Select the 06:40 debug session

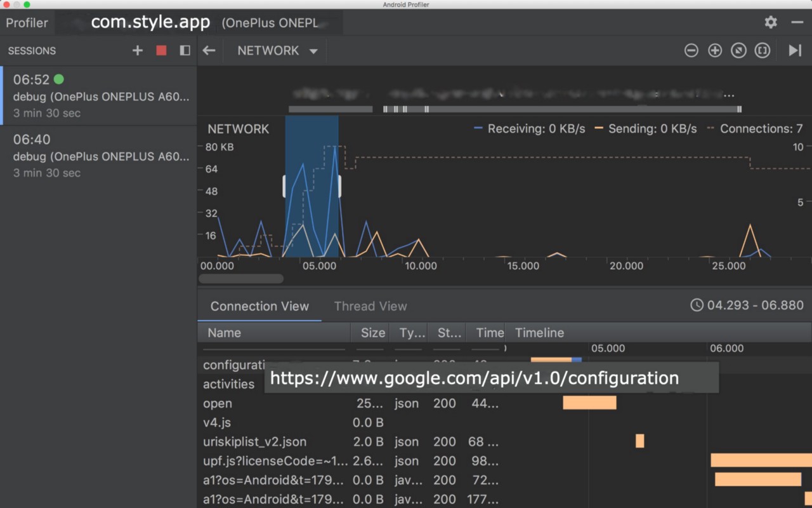click(98, 156)
